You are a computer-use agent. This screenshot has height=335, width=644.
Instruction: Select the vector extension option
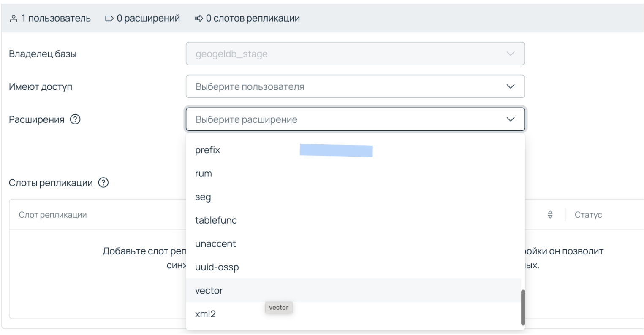(353, 290)
